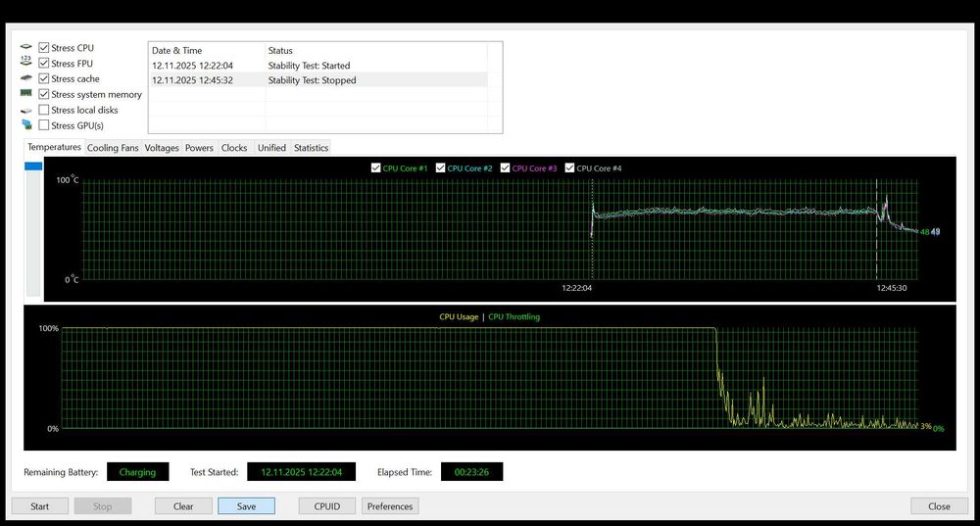Hide CPU Core #2 graph line
This screenshot has width=980, height=526.
(x=441, y=168)
